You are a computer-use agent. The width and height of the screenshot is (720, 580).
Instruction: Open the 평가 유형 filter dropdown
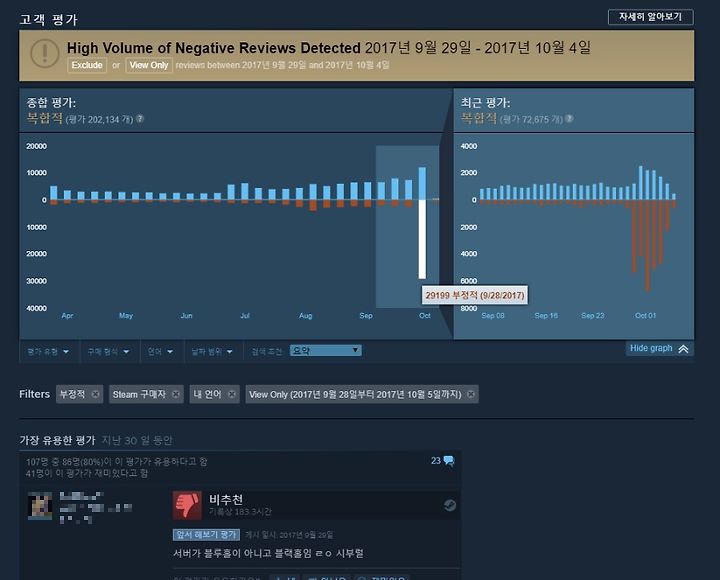click(48, 352)
